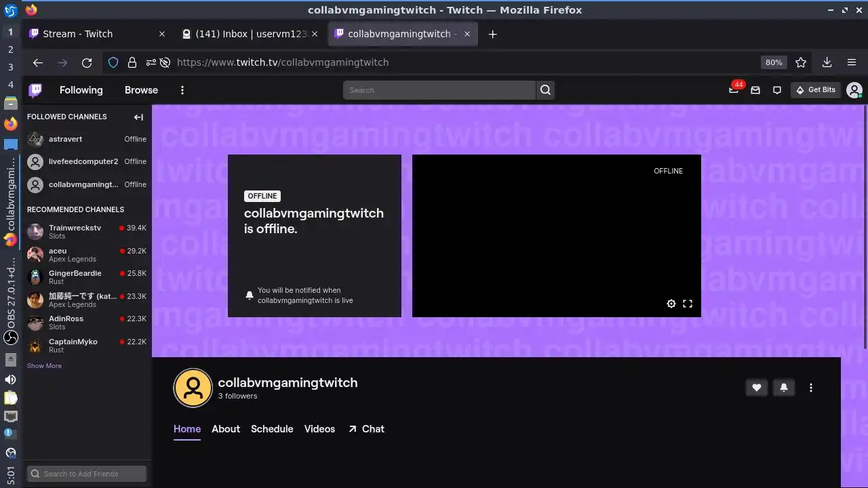Bookmark this page with the star
Viewport: 868px width, 488px height.
click(x=801, y=62)
